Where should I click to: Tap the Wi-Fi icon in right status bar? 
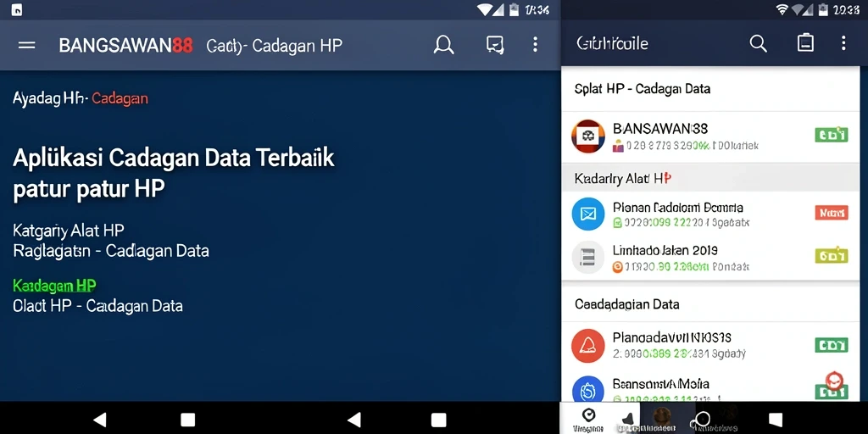(782, 9)
